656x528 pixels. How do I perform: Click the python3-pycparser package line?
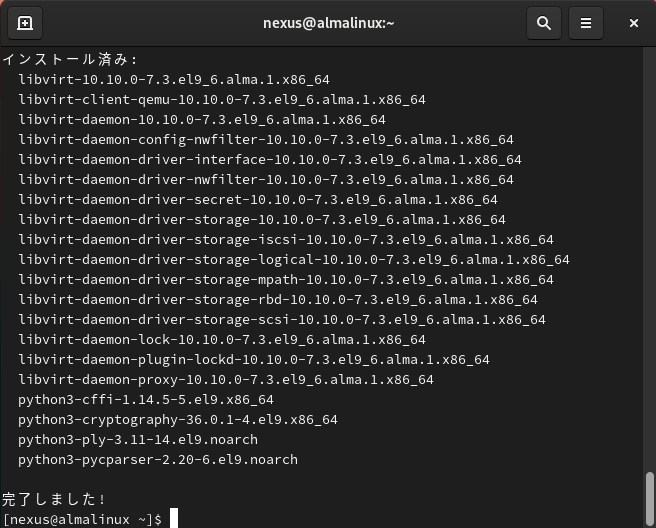click(x=157, y=460)
